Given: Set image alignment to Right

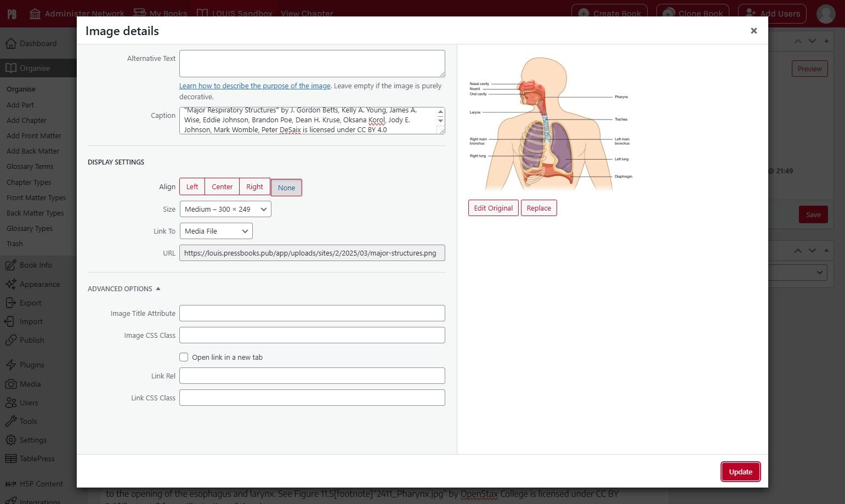Looking at the screenshot, I should click(x=254, y=186).
